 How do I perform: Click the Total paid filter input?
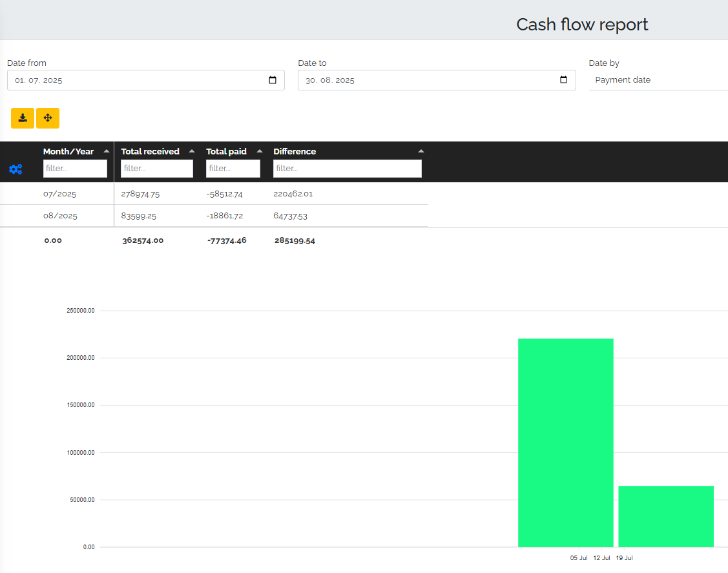coord(233,169)
